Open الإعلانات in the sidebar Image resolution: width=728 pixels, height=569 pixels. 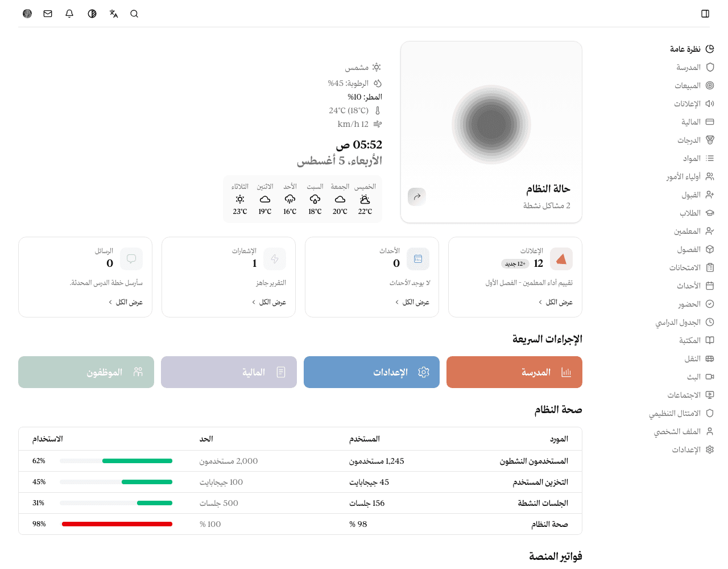(x=694, y=104)
